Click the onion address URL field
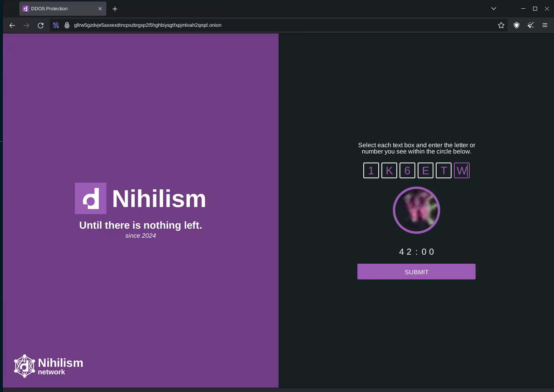 pos(276,25)
